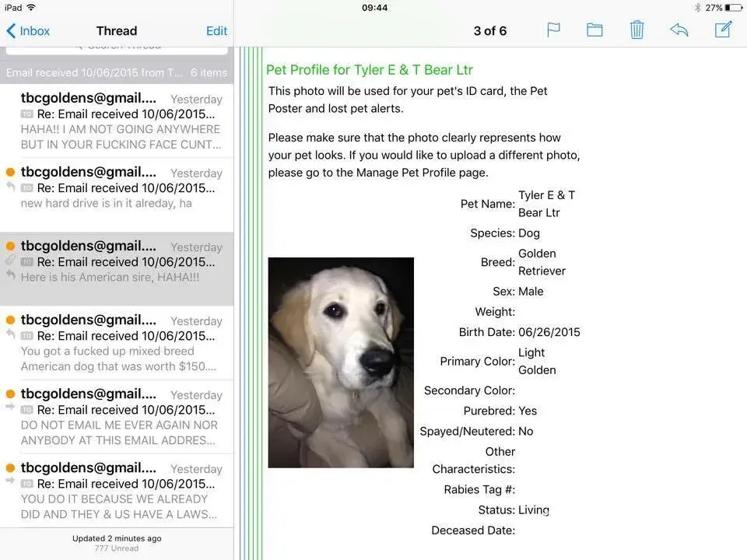The width and height of the screenshot is (747, 560).
Task: Tap the 'Purebred: Yes' row
Action: (500, 411)
